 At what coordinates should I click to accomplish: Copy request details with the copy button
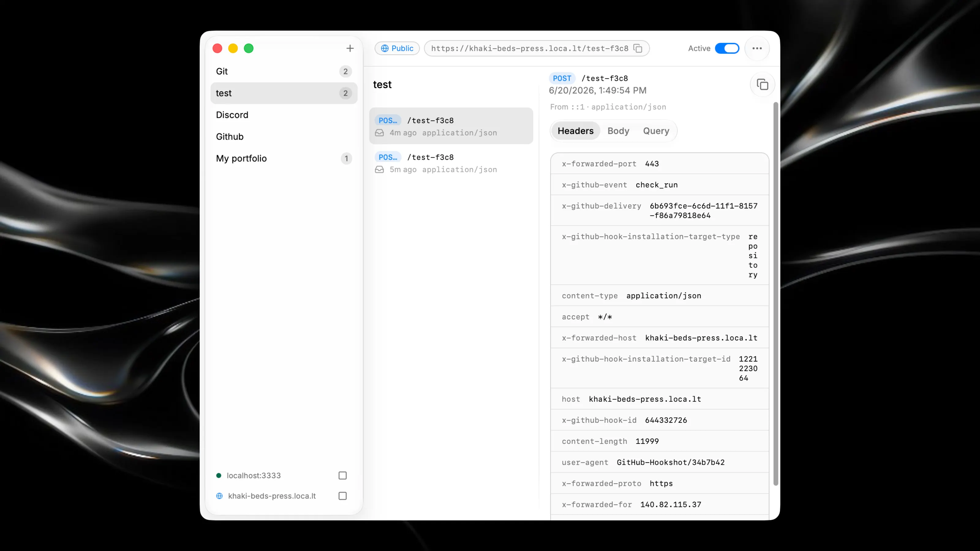point(762,84)
